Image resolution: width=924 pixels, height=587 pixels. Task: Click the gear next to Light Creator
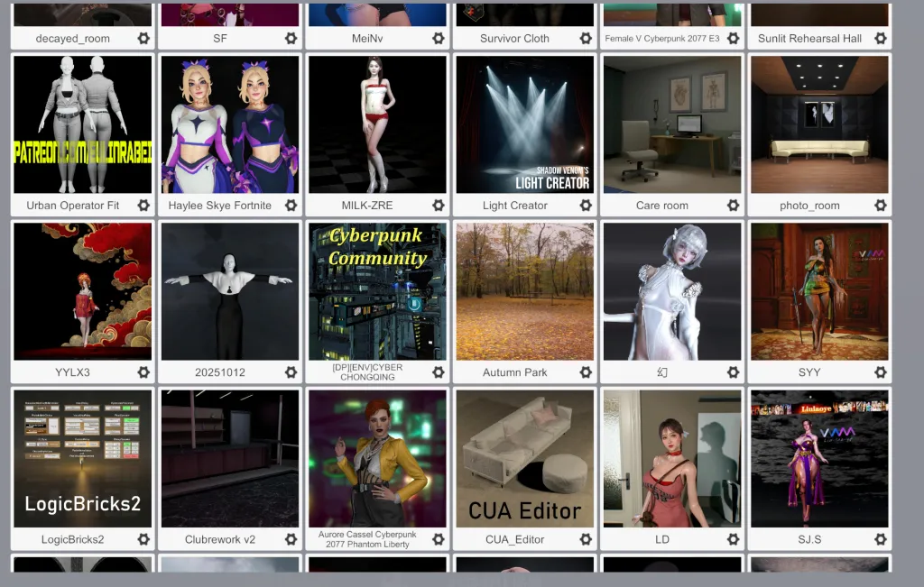(x=586, y=206)
